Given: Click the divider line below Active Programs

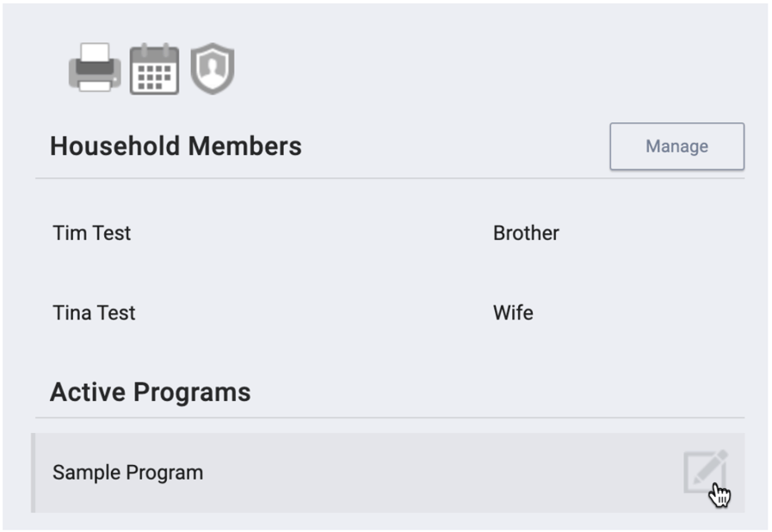Looking at the screenshot, I should 389,418.
